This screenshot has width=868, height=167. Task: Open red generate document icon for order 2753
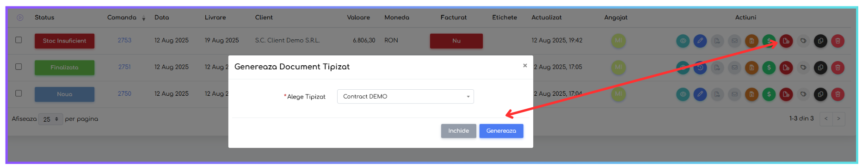tap(786, 41)
